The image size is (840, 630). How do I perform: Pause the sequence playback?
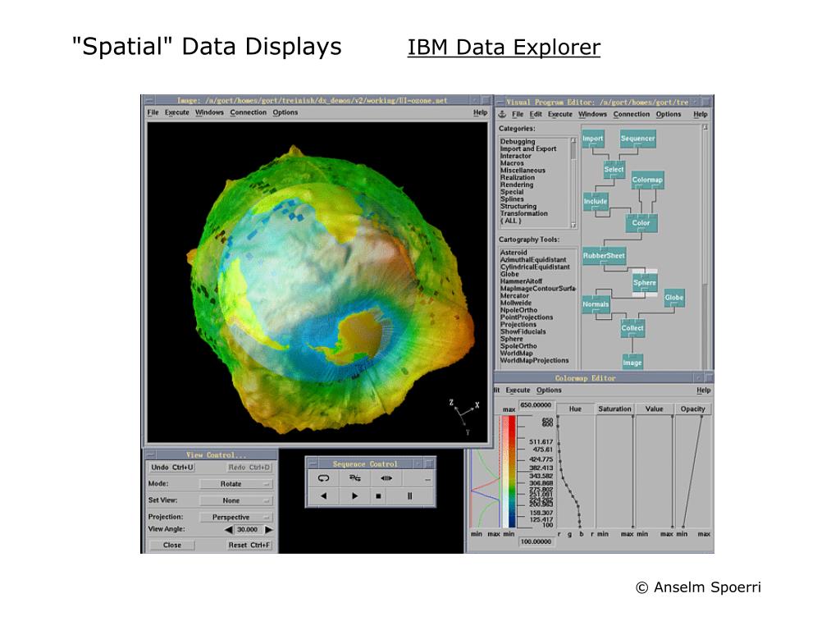point(410,496)
